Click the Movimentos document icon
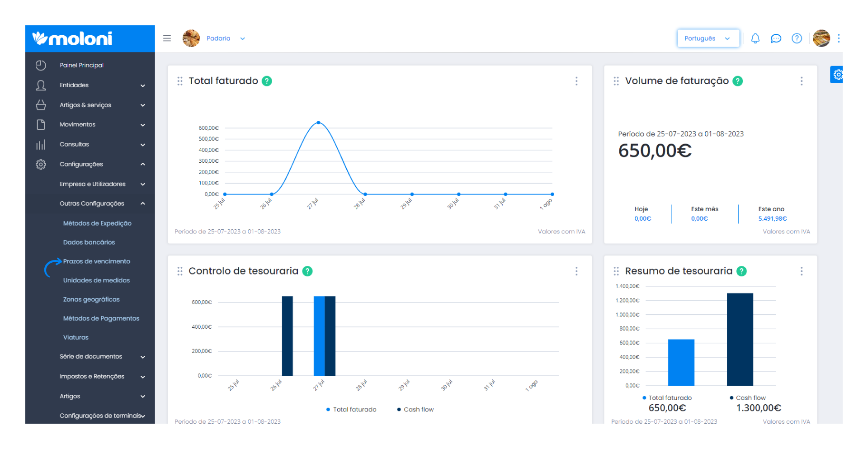 [41, 125]
